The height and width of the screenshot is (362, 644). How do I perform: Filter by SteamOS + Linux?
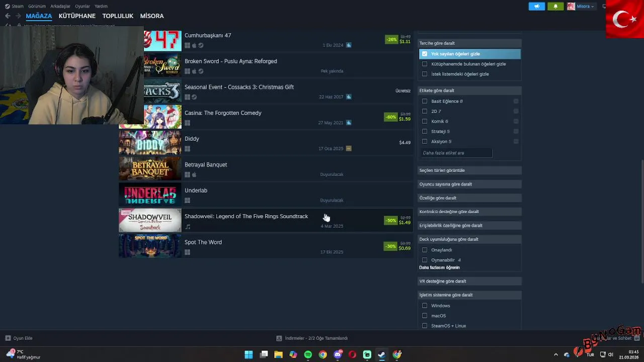[425, 326]
